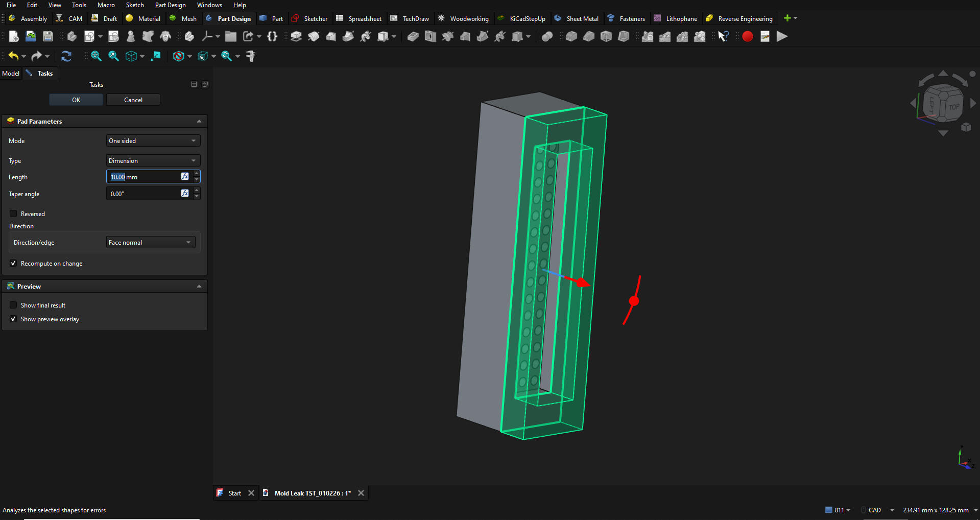Click the Undo arrow icon
Image resolution: width=980 pixels, height=520 pixels.
(13, 56)
